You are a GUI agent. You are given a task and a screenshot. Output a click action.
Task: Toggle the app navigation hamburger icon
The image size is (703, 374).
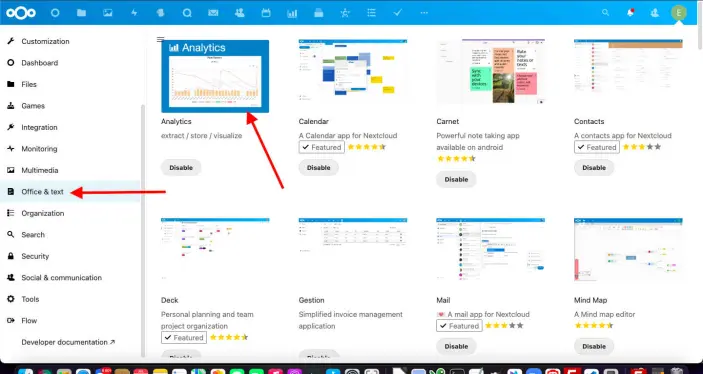[x=161, y=39]
